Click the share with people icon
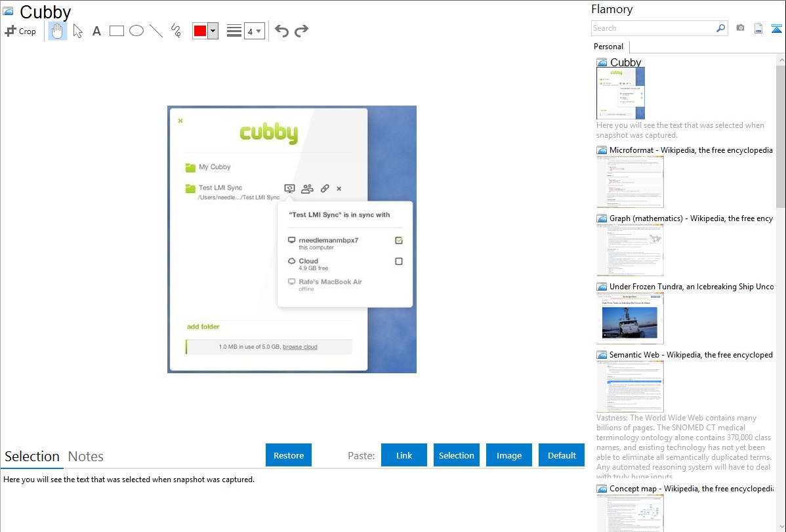This screenshot has height=532, width=786. click(x=307, y=188)
